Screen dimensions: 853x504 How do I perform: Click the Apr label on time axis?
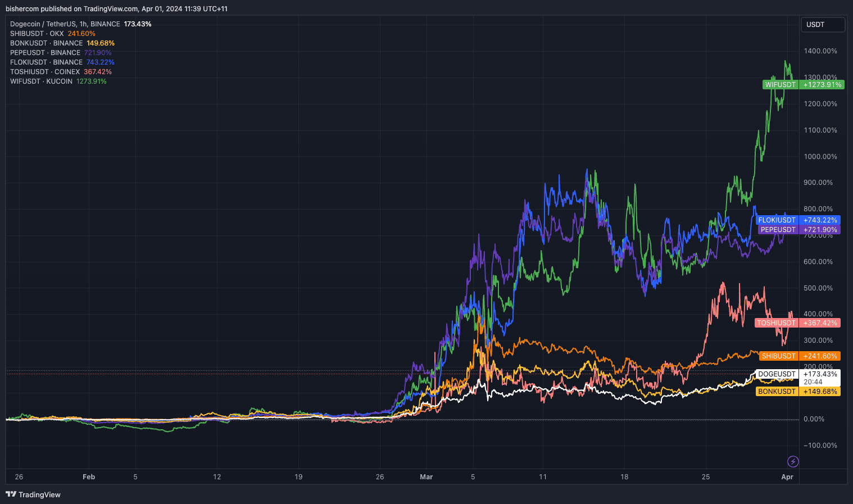(x=787, y=477)
